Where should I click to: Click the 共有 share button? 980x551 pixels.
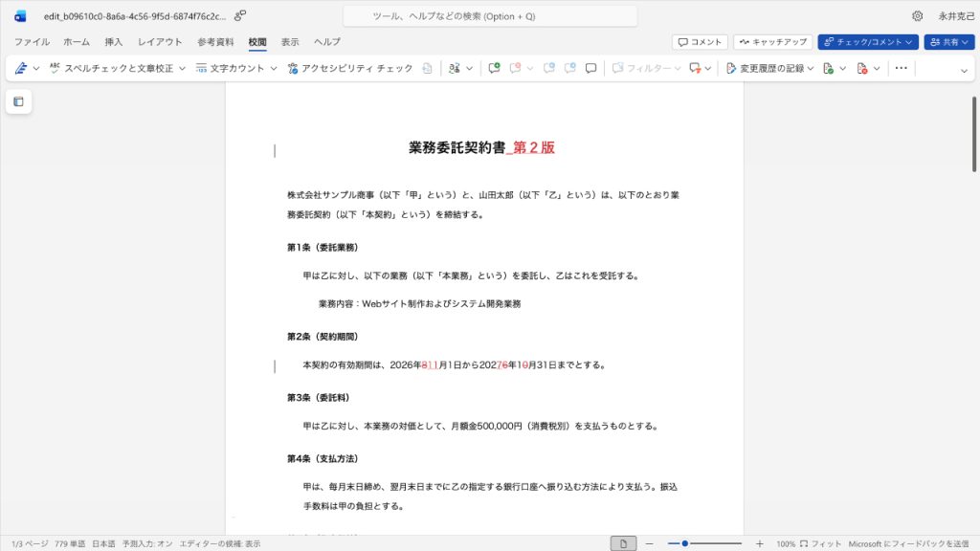(x=948, y=42)
